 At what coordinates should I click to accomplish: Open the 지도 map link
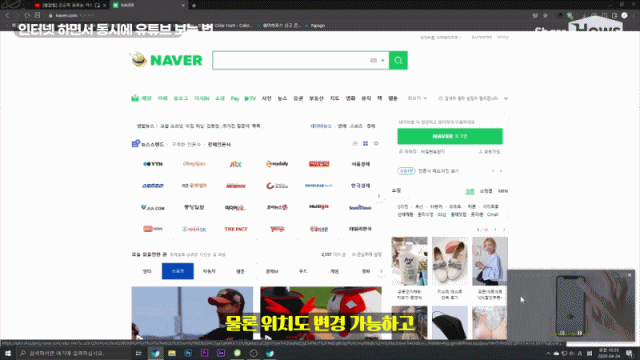(x=334, y=98)
